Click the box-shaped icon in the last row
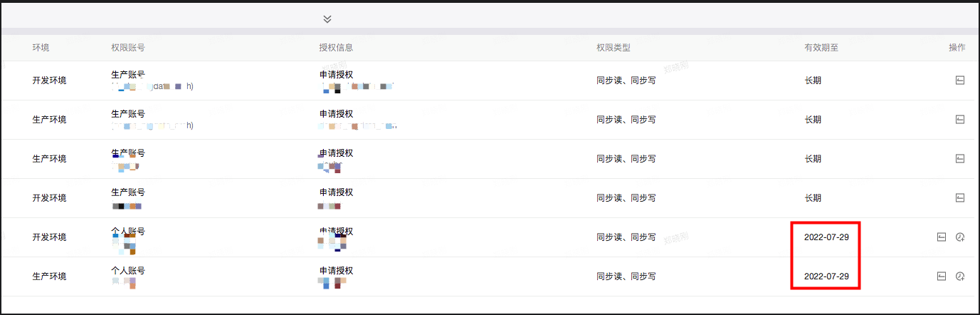The height and width of the screenshot is (315, 980). click(x=941, y=277)
